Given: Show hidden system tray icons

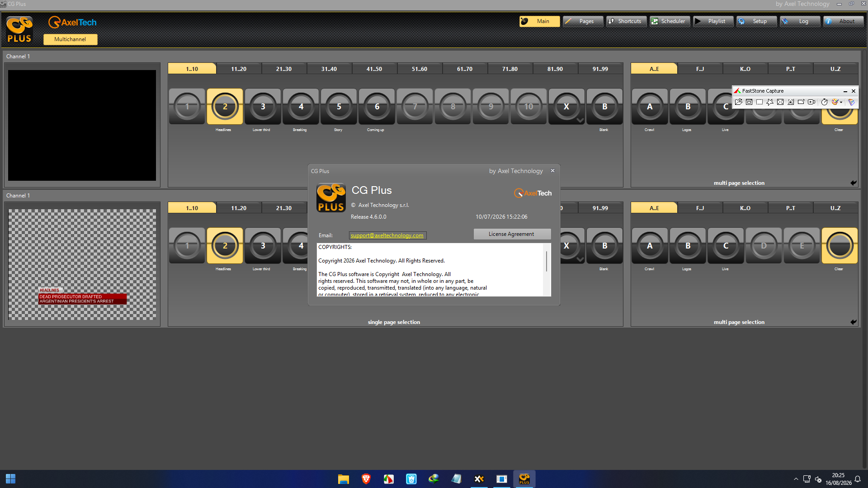Looking at the screenshot, I should pos(796,479).
